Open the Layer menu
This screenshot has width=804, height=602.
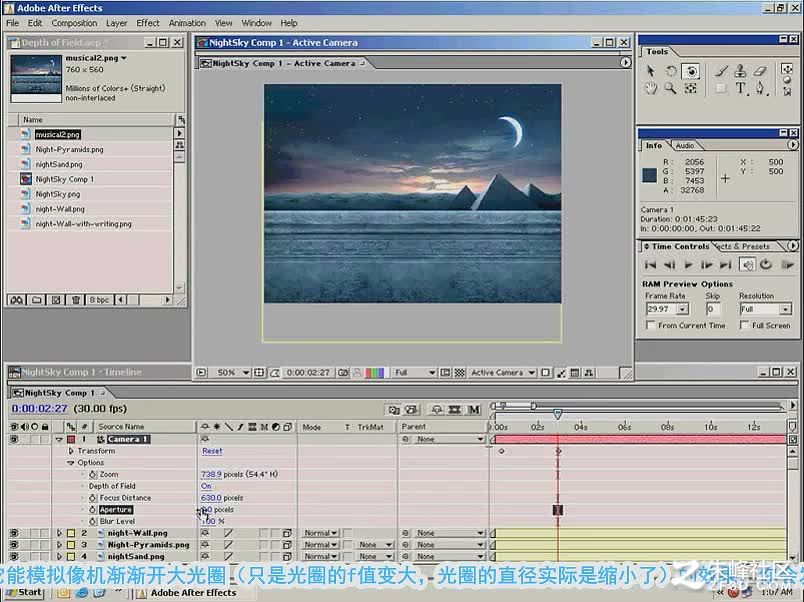tap(116, 23)
